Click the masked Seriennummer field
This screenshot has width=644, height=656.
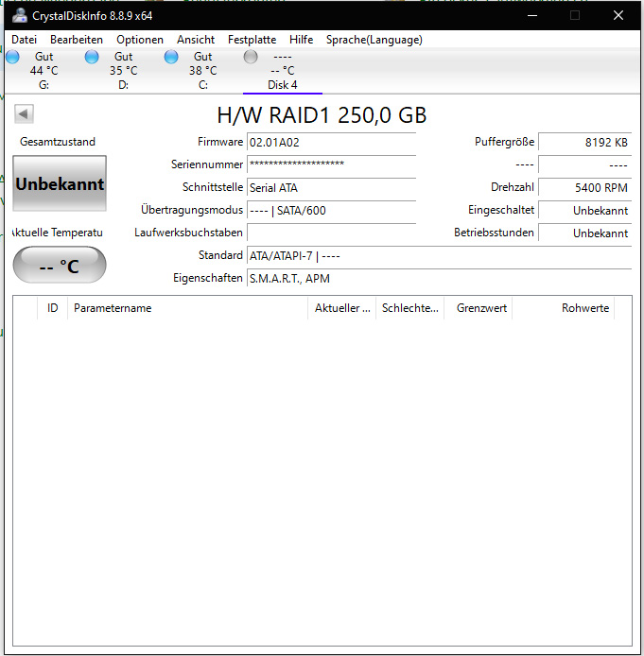[x=331, y=164]
